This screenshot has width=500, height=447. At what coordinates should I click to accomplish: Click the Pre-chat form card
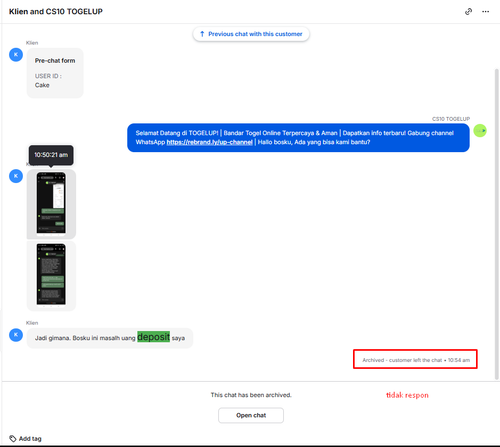55,73
